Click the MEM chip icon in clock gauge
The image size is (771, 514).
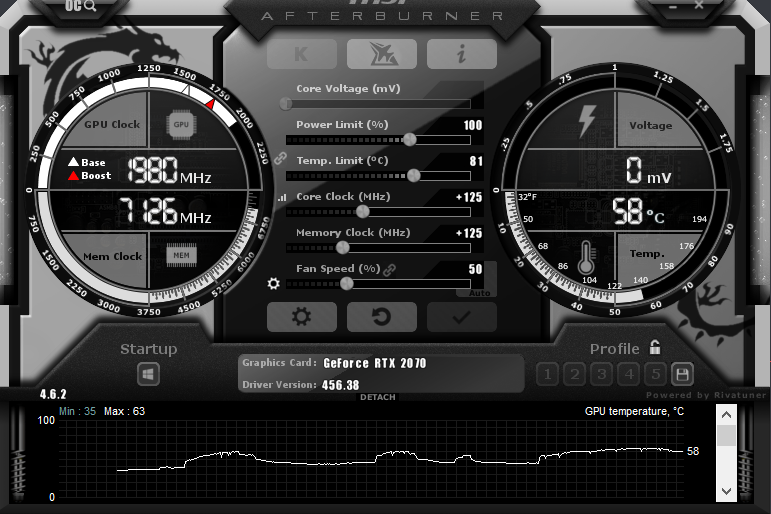pos(181,255)
